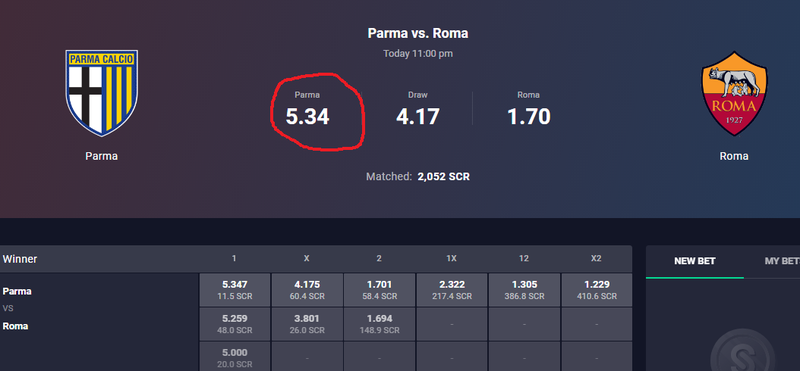Screen dimensions: 800x371
Task: Select Roma odds 1.70 in header
Action: click(x=529, y=110)
